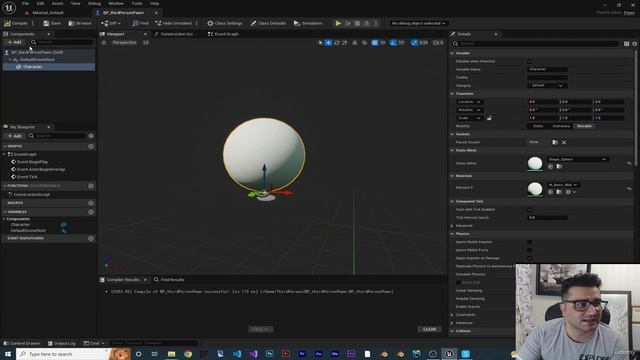The width and height of the screenshot is (640, 360).
Task: Toggle viewport rotation snapping
Action: tap(393, 42)
